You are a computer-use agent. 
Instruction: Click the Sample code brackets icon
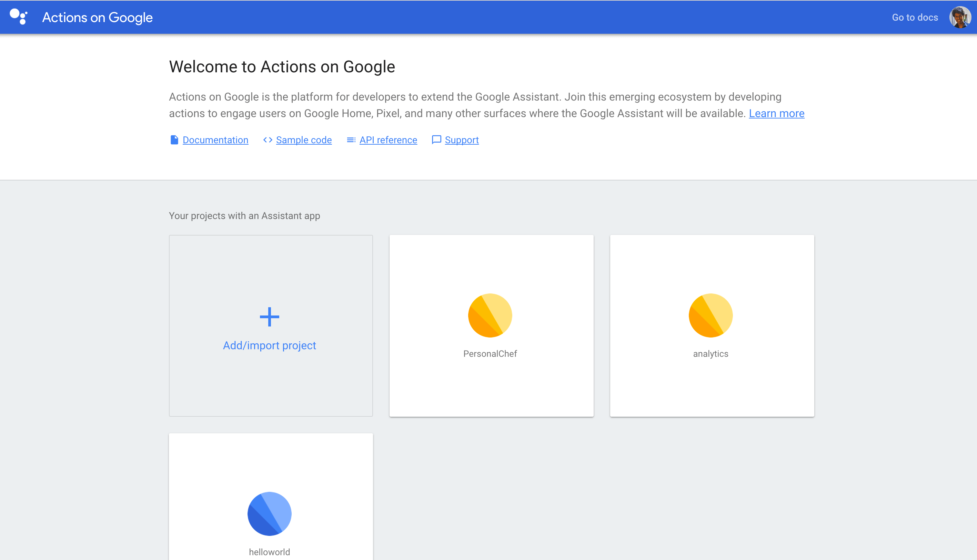268,140
